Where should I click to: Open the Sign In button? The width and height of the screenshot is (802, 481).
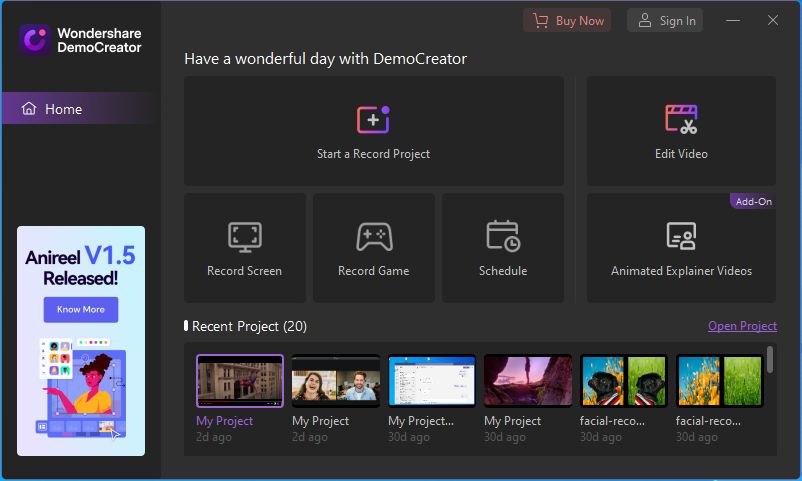coord(665,20)
